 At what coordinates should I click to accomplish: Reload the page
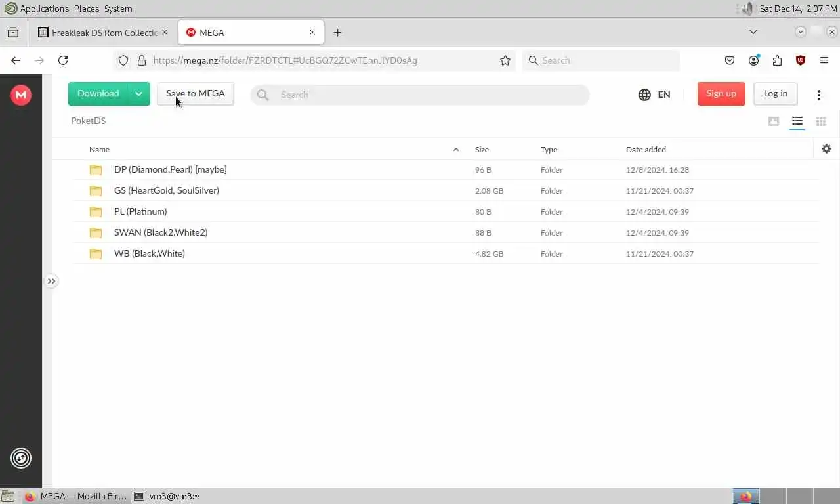pyautogui.click(x=63, y=60)
